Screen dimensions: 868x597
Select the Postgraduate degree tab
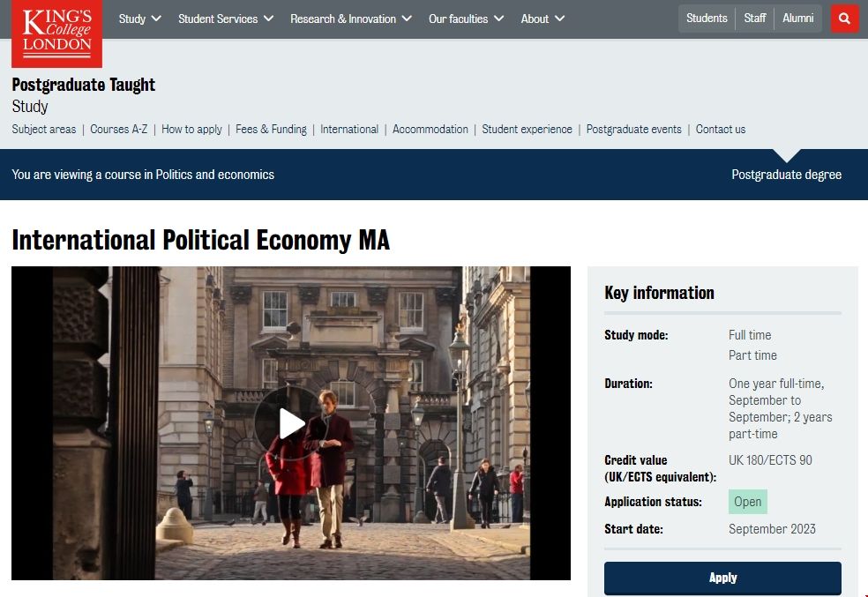point(786,175)
